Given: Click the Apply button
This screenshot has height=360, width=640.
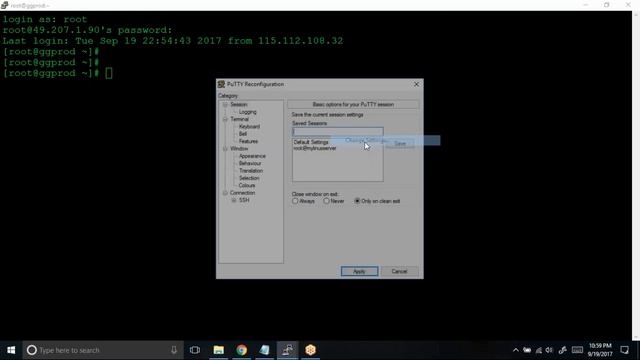Looking at the screenshot, I should 359,271.
